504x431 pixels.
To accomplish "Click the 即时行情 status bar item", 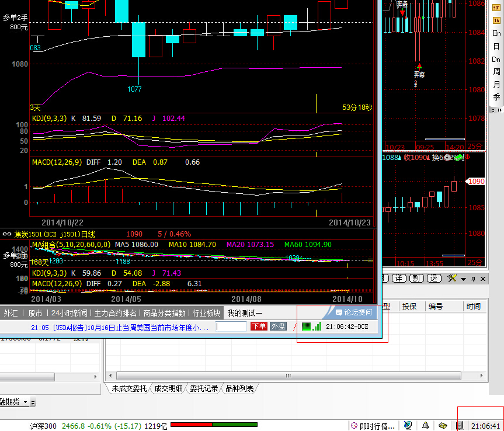I will pyautogui.click(x=374, y=426).
